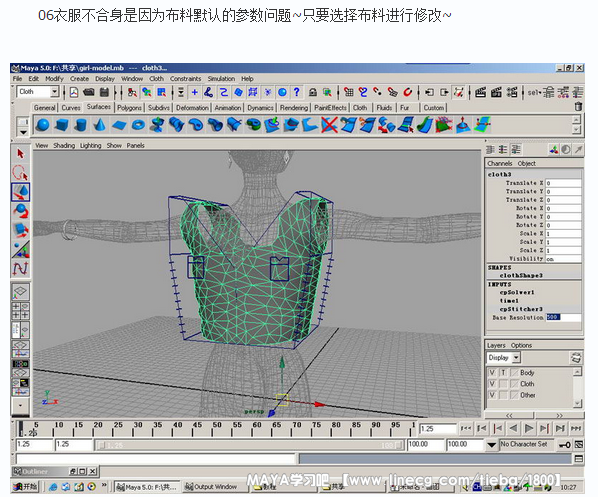Viewport: 598px width, 497px height.
Task: Click the new scene icon
Action: (x=74, y=92)
